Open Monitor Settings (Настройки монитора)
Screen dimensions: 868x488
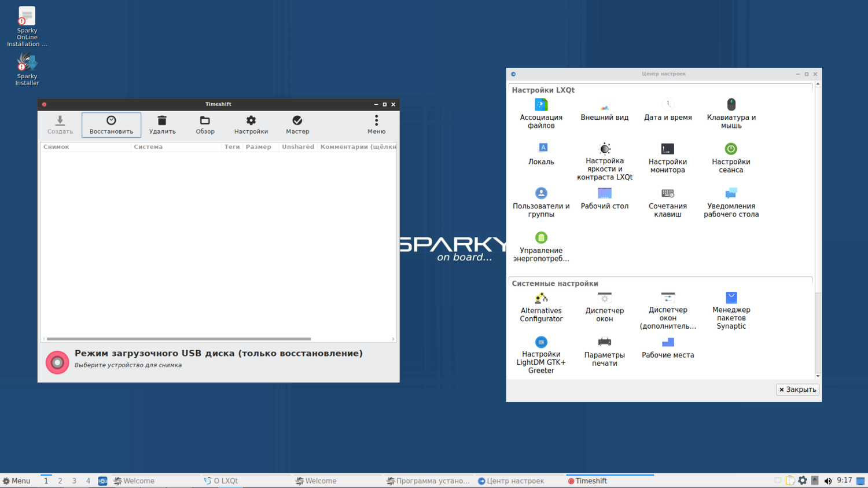coord(667,149)
